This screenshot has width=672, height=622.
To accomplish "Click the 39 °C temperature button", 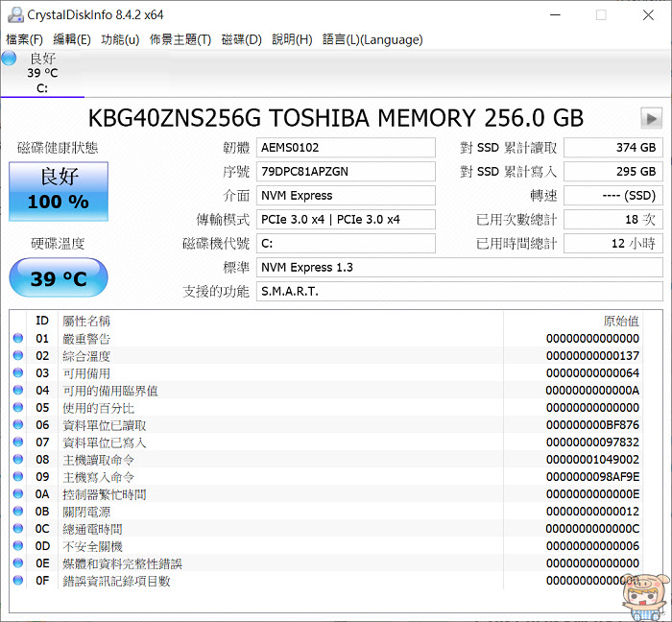I will [59, 278].
